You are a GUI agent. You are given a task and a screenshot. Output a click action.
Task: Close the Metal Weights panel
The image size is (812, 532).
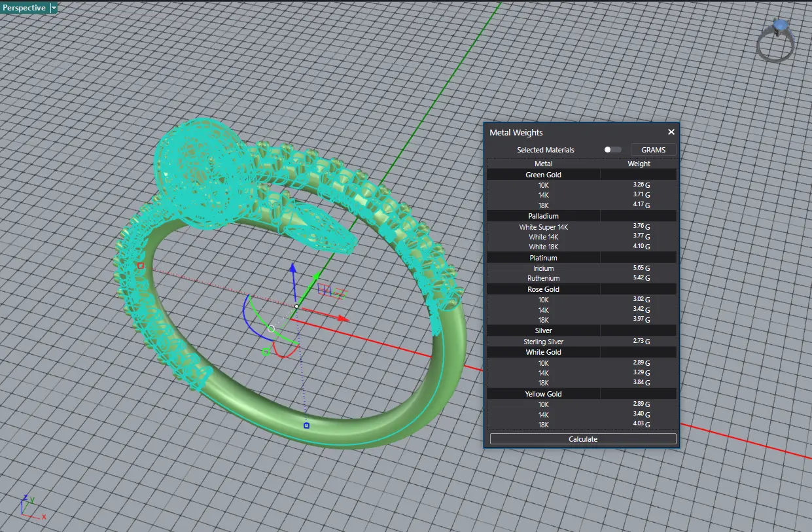click(671, 132)
